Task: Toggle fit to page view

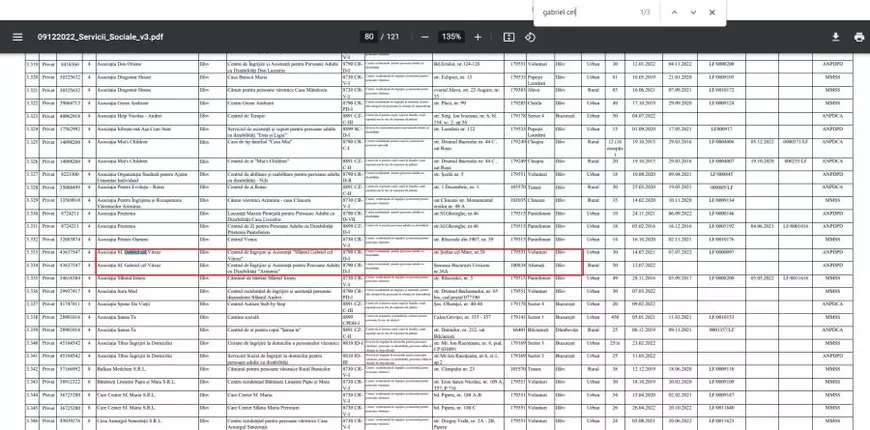Action: pyautogui.click(x=509, y=37)
